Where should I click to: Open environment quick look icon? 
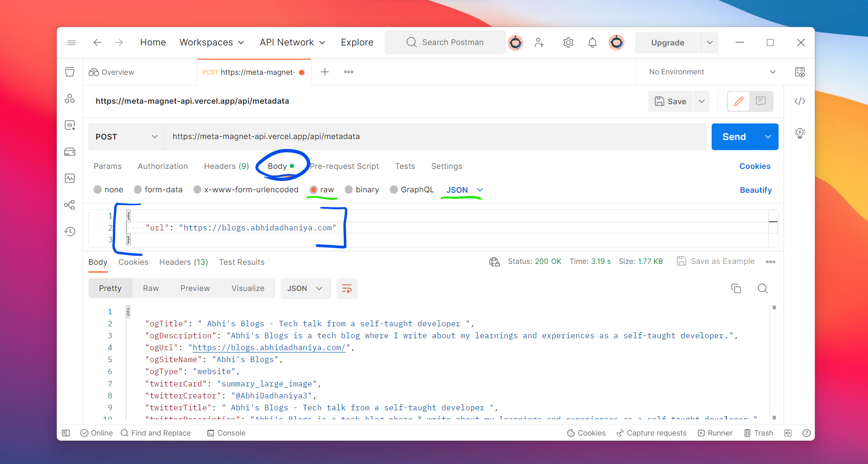tap(800, 72)
